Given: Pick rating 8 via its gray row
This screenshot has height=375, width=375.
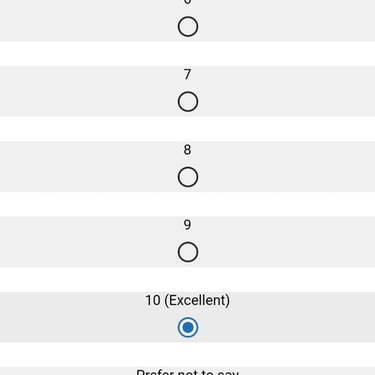Looking at the screenshot, I should tap(187, 166).
